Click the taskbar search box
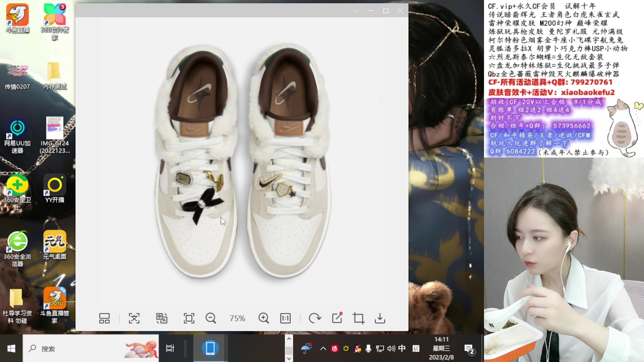The height and width of the screenshot is (362, 644). coord(91,349)
